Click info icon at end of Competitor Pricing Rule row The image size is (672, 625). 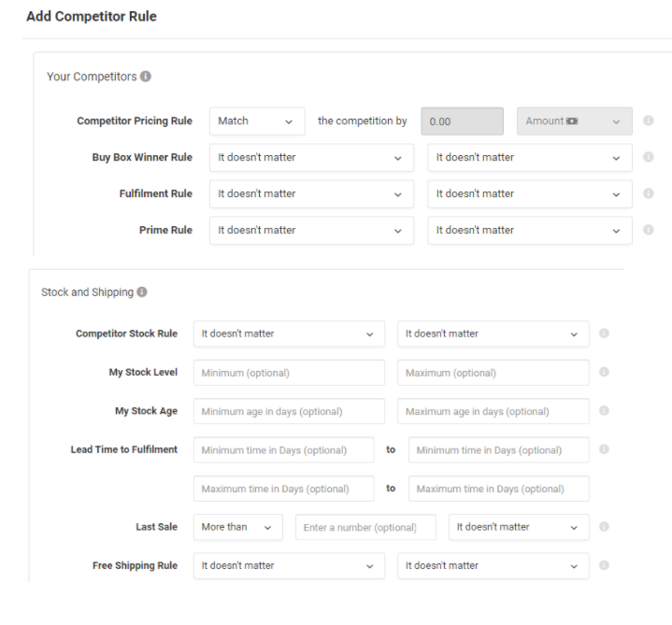click(648, 121)
